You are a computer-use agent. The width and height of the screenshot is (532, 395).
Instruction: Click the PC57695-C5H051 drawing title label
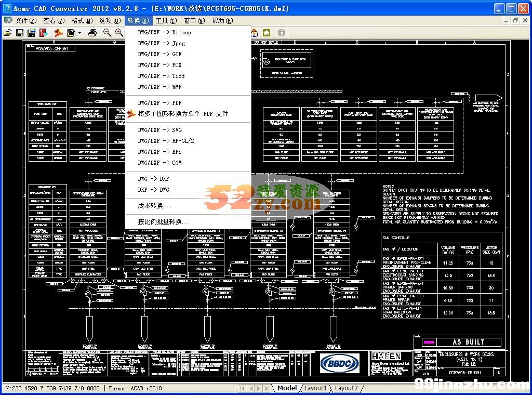tap(51, 48)
